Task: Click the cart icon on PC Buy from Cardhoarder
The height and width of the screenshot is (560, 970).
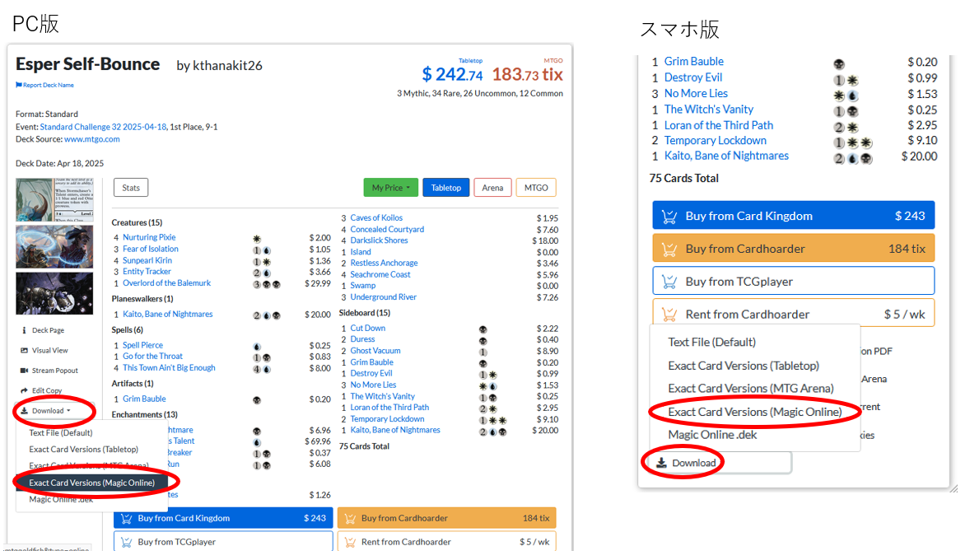Action: (x=349, y=519)
